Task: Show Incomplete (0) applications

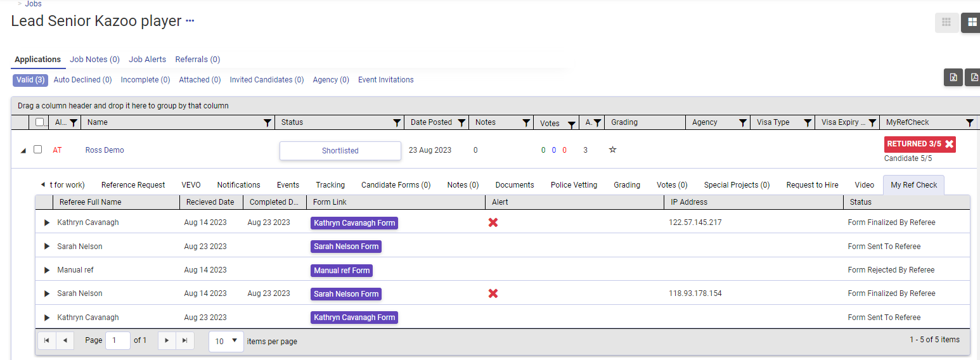Action: click(145, 80)
